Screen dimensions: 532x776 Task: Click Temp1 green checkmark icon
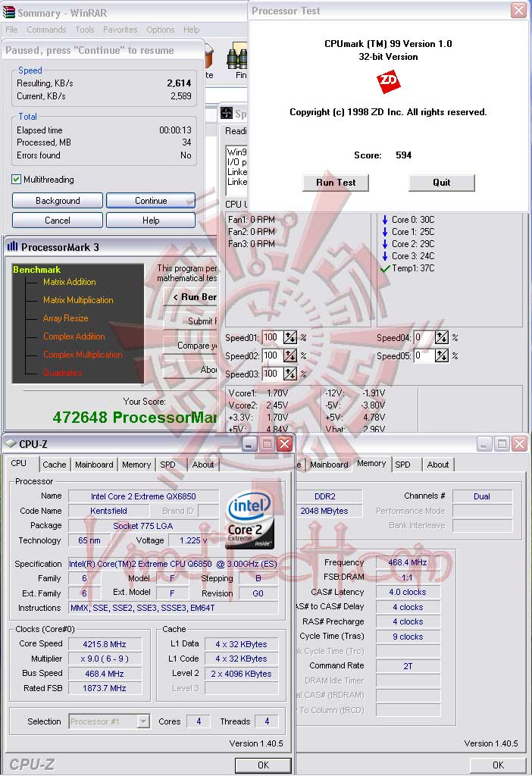tap(385, 268)
